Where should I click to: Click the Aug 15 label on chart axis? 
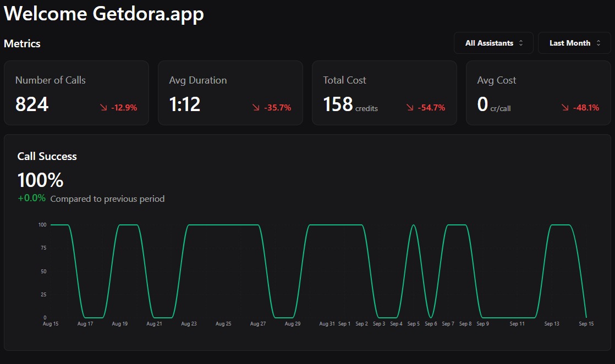(51, 324)
